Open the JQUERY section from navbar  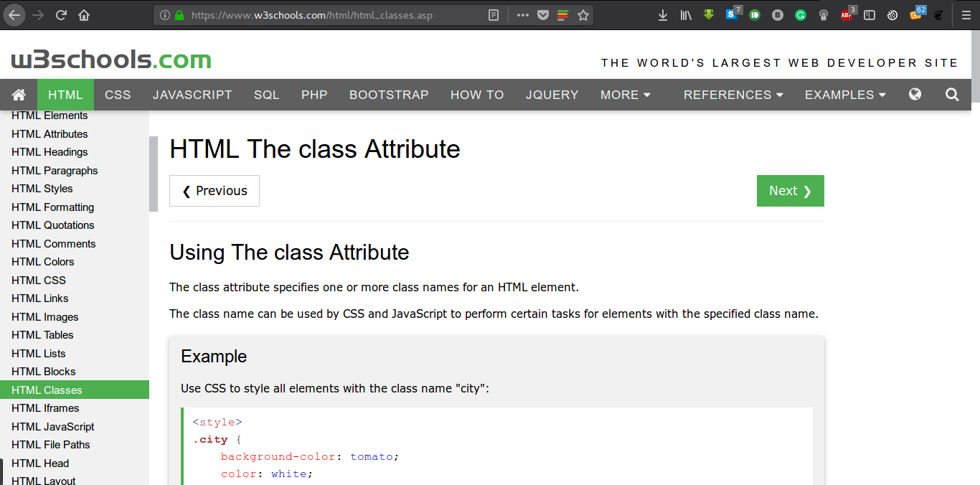click(552, 94)
